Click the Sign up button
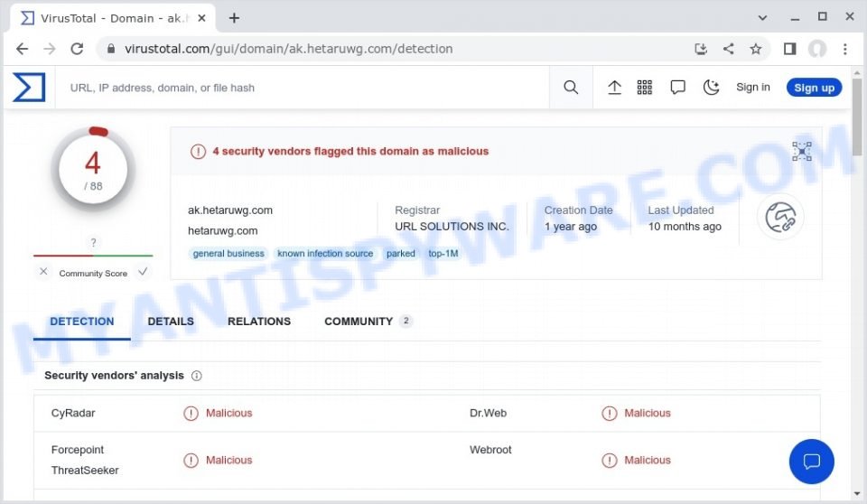The image size is (867, 504). (x=814, y=88)
